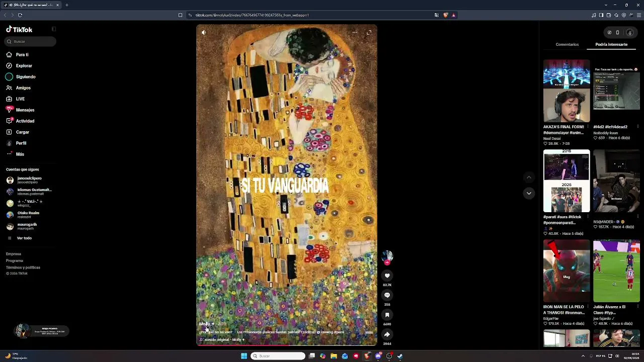Open options for the Julián Álvarez recommended video
The width and height of the screenshot is (644, 362).
pyautogui.click(x=637, y=307)
